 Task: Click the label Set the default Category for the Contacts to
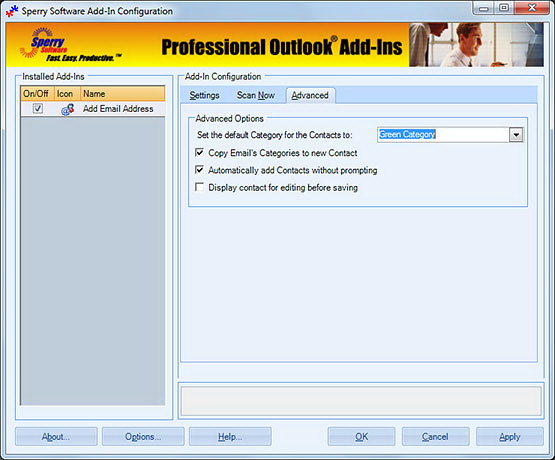pos(275,135)
